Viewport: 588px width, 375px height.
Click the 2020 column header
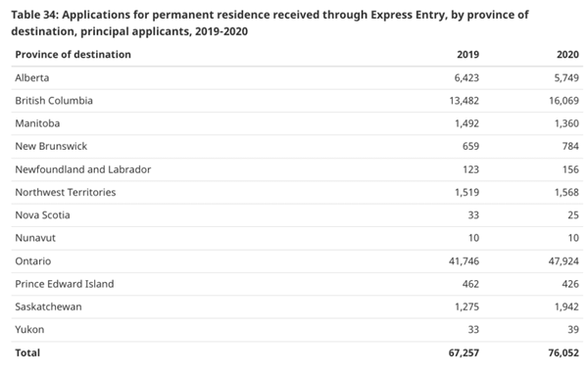[567, 55]
